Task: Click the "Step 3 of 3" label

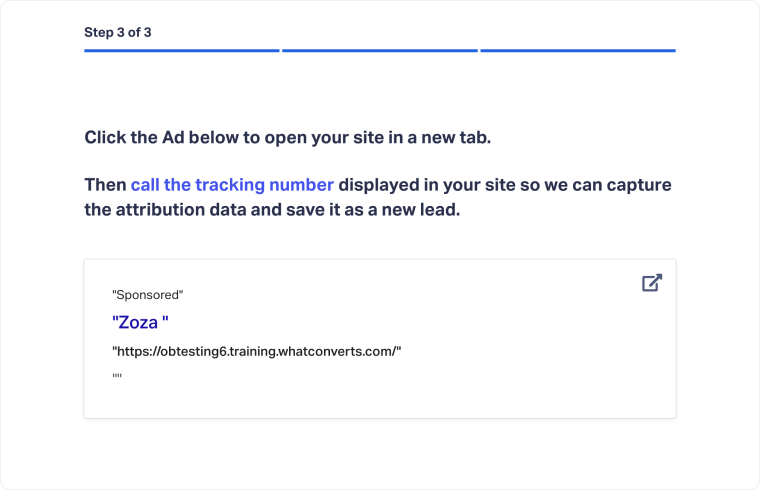Action: click(x=118, y=32)
